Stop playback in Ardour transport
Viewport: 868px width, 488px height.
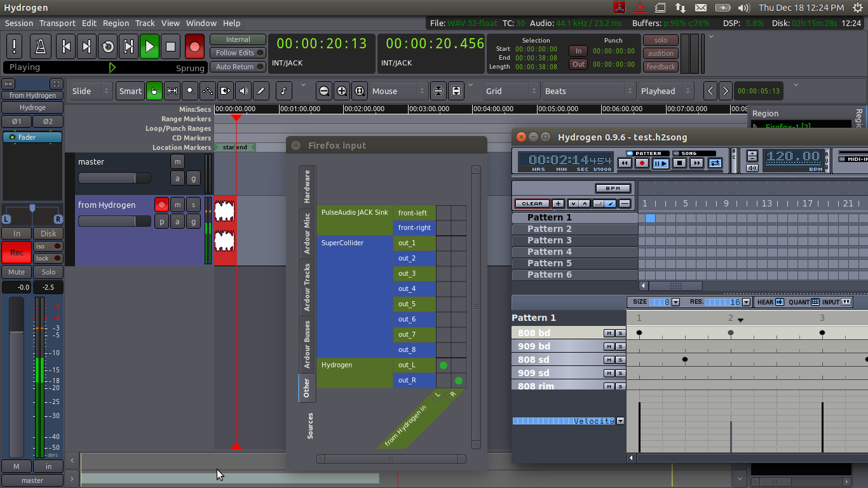coord(170,46)
